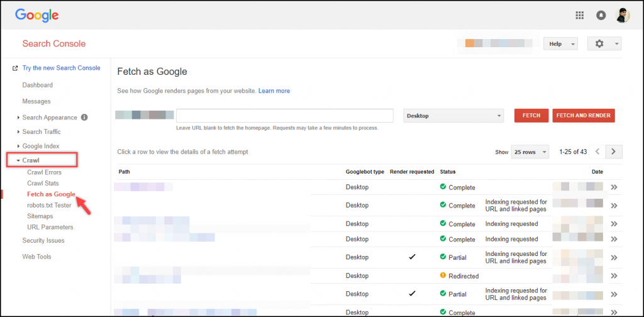Click the Google logo
Screen dimensions: 644x317
click(x=37, y=16)
